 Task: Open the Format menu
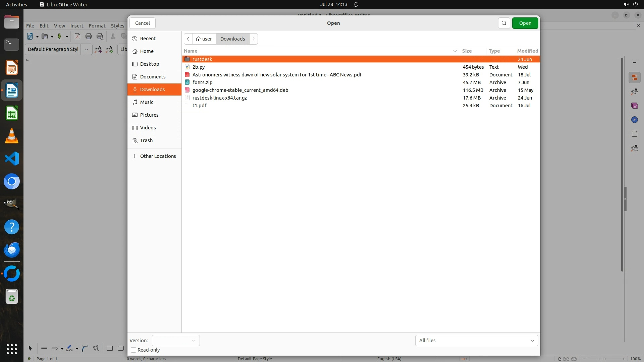tap(97, 26)
